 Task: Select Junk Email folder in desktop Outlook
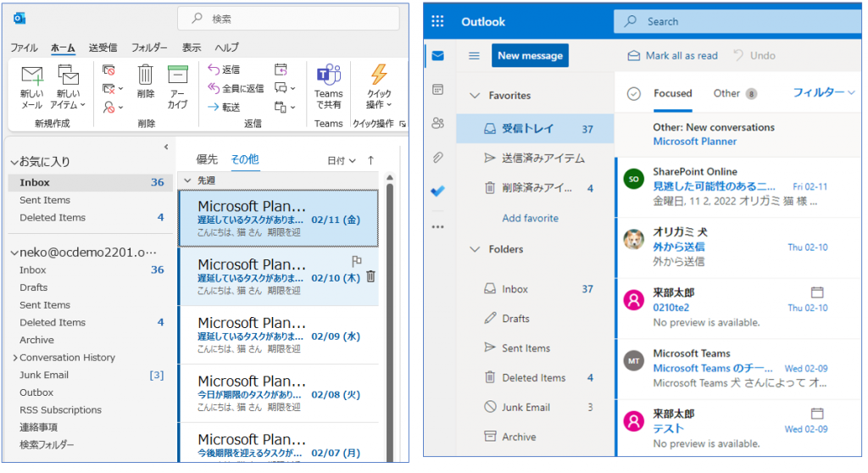tap(88, 375)
